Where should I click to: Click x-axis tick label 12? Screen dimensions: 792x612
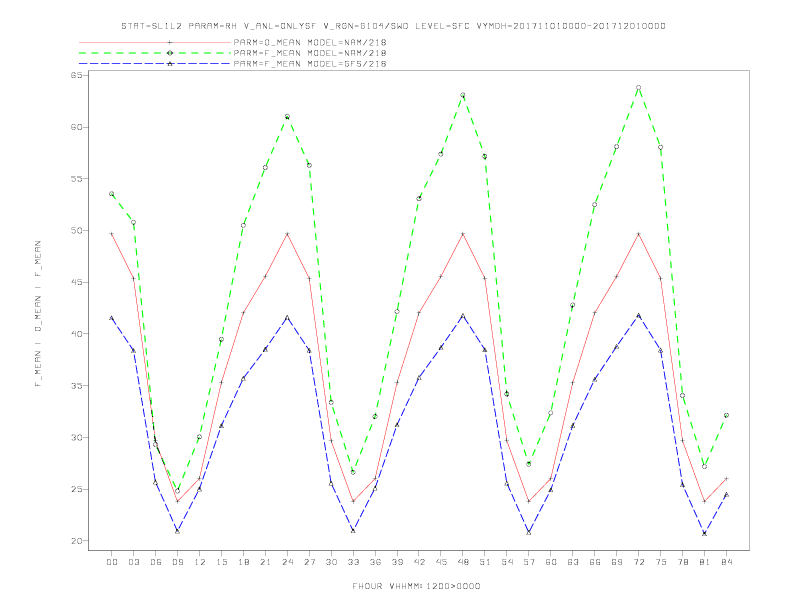pyautogui.click(x=200, y=562)
